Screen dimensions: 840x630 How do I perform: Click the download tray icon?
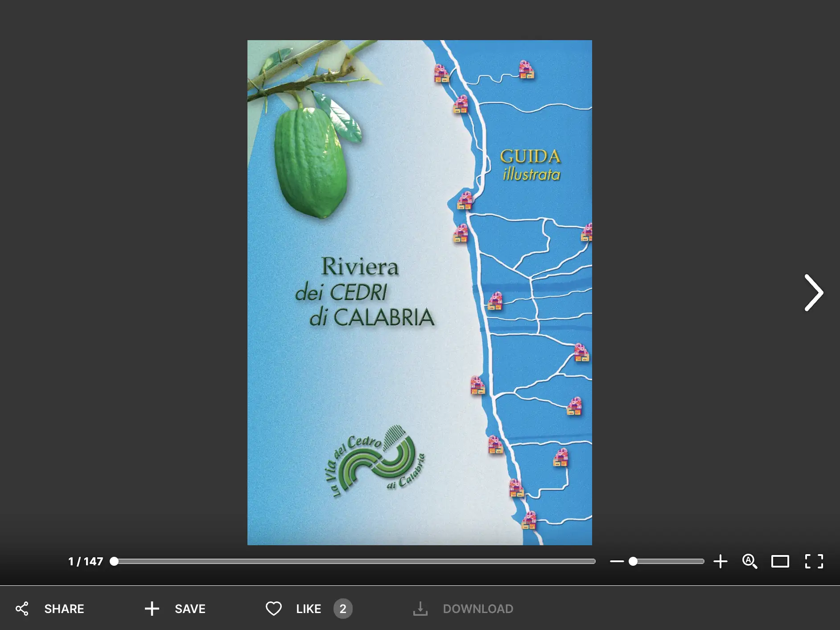[x=420, y=609]
